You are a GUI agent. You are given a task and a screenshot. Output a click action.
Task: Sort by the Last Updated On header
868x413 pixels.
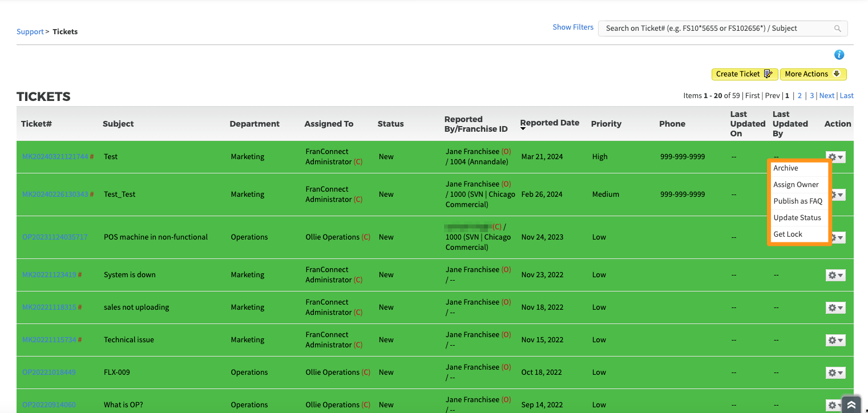tap(748, 124)
